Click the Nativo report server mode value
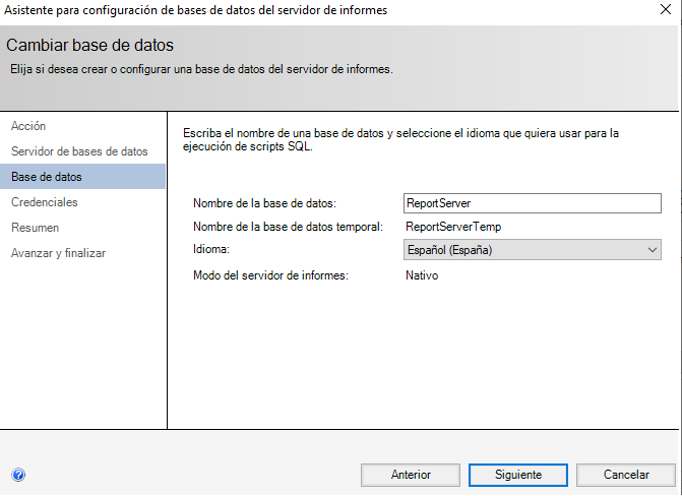 421,275
